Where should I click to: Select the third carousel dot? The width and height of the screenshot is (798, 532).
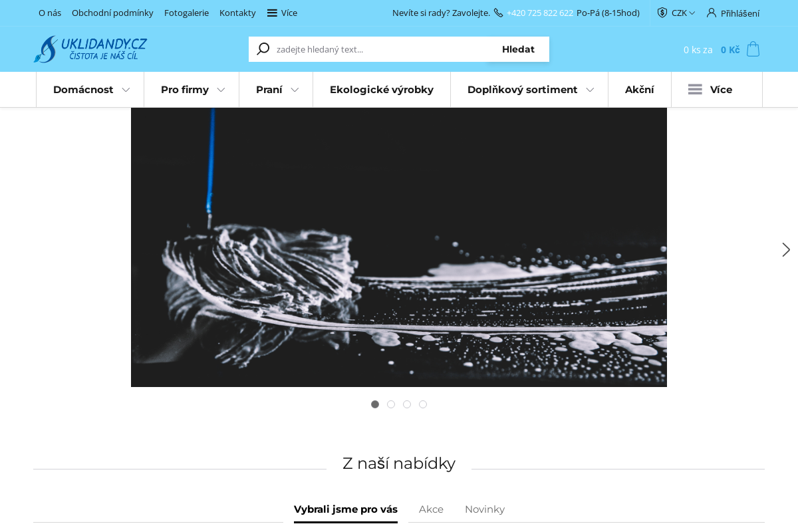point(407,404)
